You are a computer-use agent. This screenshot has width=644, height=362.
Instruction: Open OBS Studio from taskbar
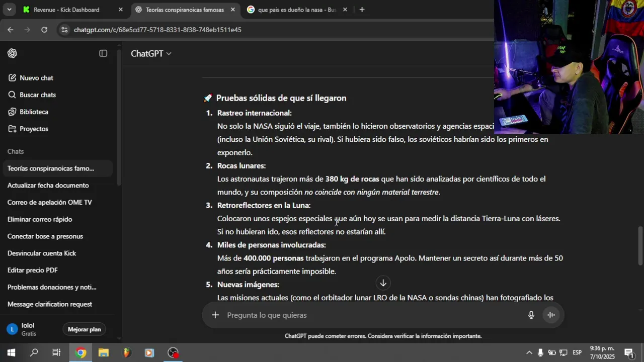[173, 352]
